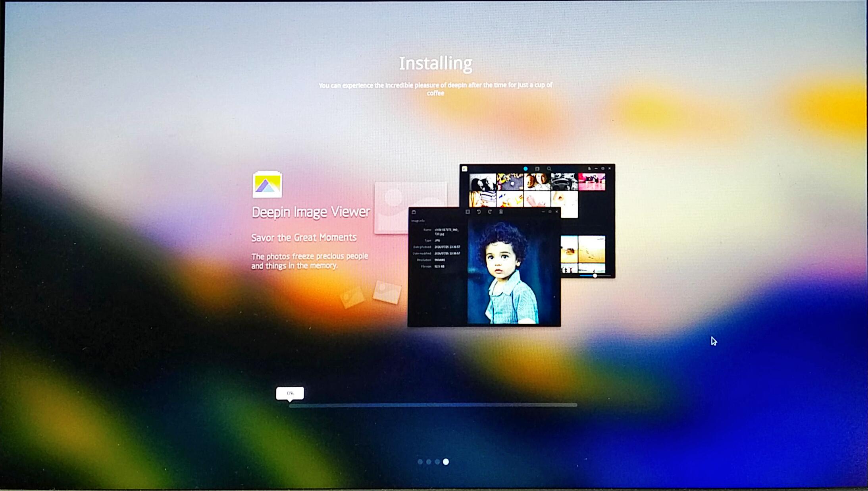Click the Installing heading
The width and height of the screenshot is (868, 491).
pos(435,64)
